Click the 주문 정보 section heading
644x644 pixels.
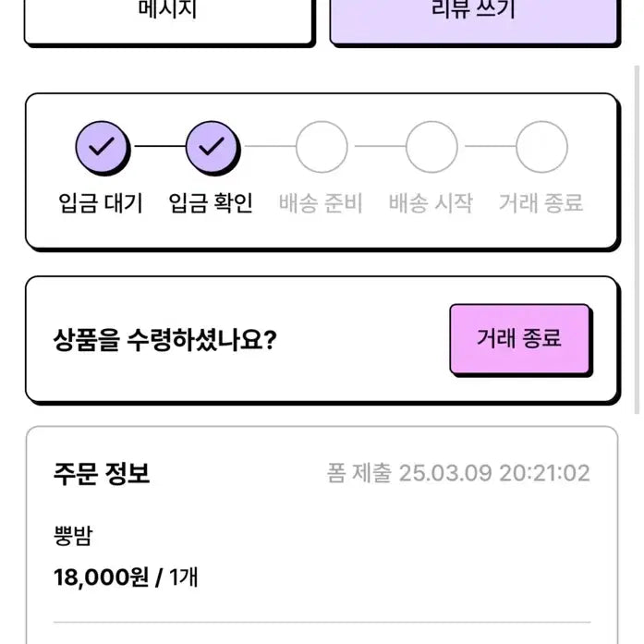click(102, 474)
